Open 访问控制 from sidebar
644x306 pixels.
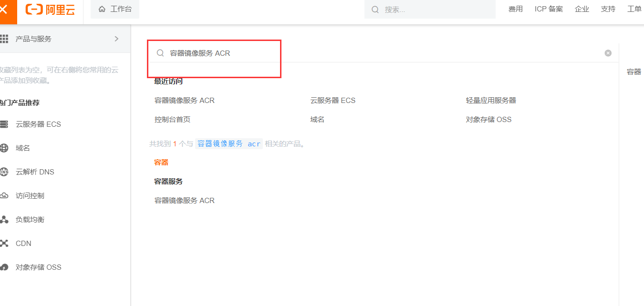coord(30,196)
